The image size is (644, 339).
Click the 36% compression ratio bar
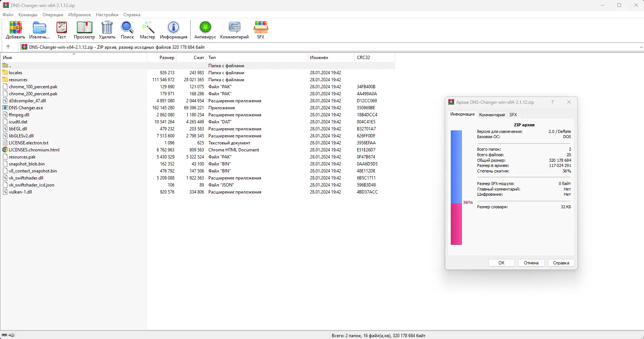pos(456,187)
